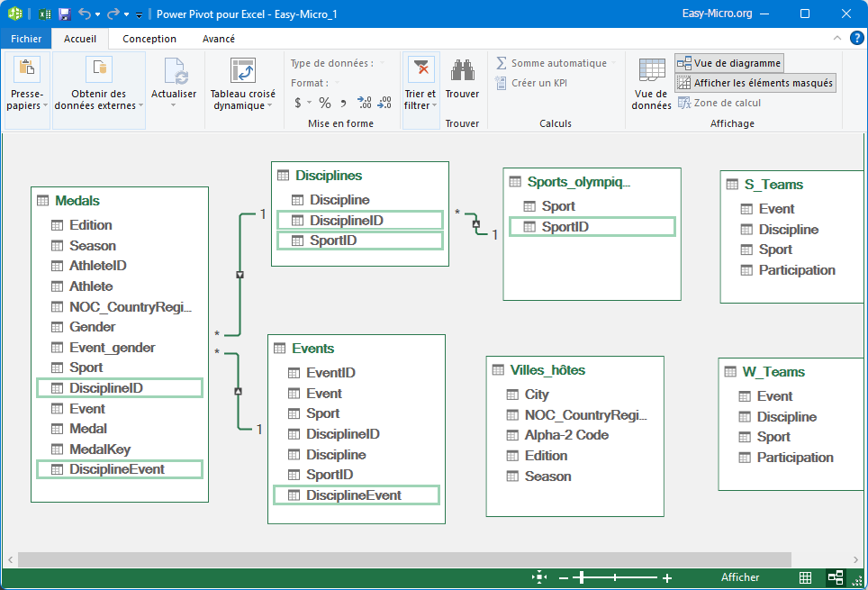Screen dimensions: 868x590
Task: Open the Fichier menu
Action: 26,39
